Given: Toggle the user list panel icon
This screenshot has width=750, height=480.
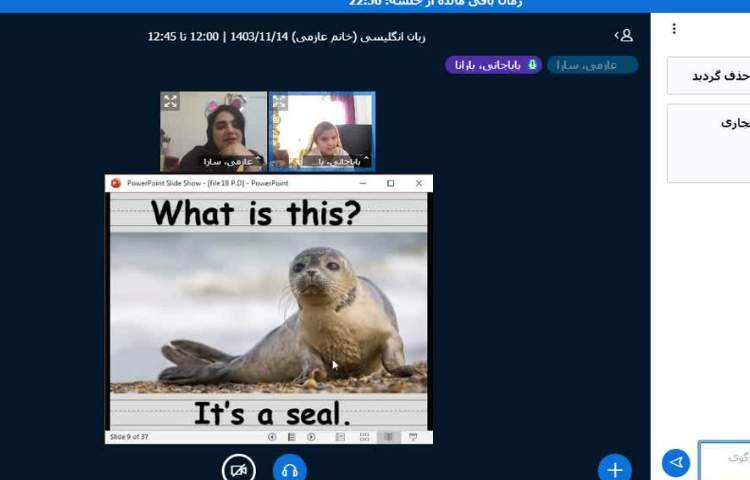Looking at the screenshot, I should click(x=624, y=36).
